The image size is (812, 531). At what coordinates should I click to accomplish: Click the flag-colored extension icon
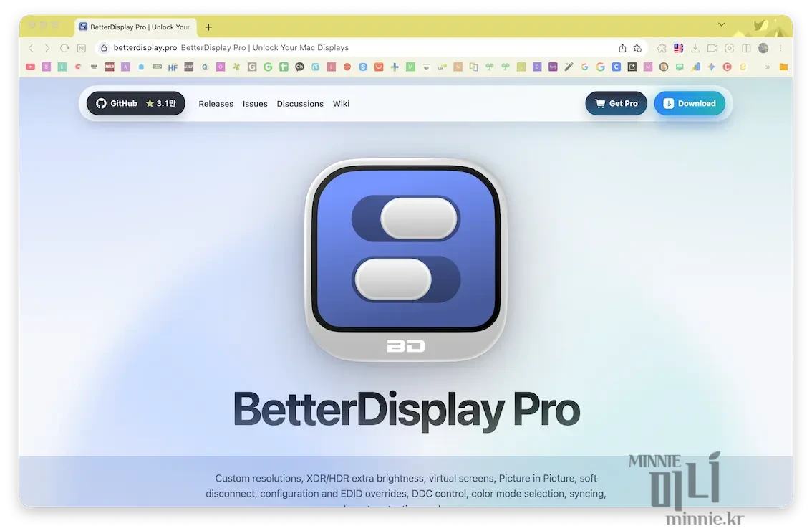(678, 48)
